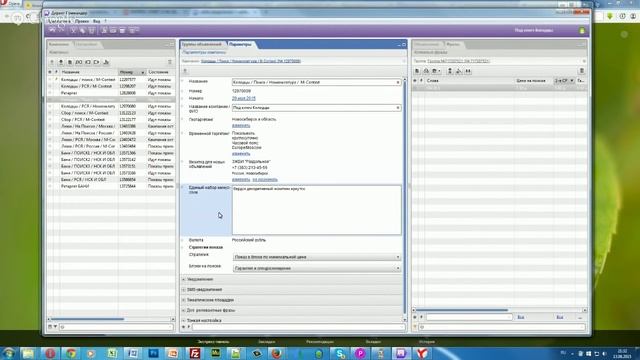The image size is (640, 360).
Task: Open the Стратегия dropdown
Action: coord(398,257)
